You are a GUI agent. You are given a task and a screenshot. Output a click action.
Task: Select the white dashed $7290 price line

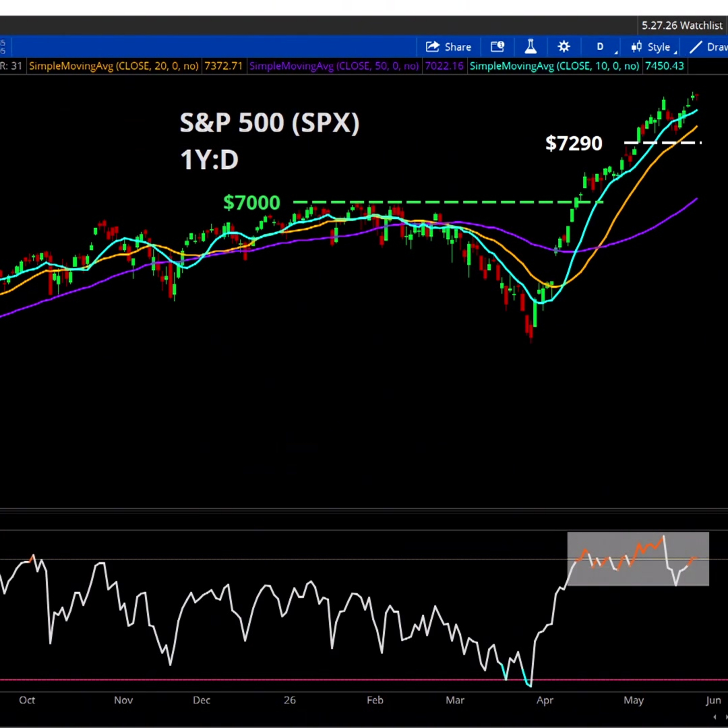point(663,143)
